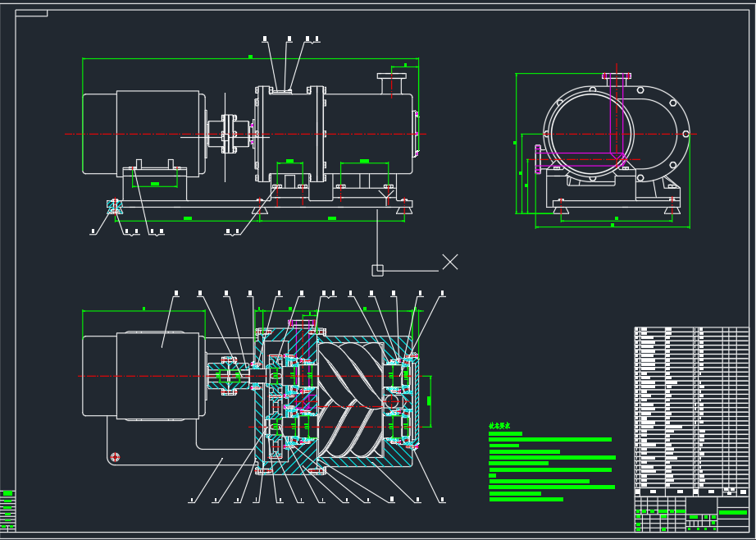756x540 pixels.
Task: Select the motor in the bottom sectional view
Action: click(x=144, y=375)
